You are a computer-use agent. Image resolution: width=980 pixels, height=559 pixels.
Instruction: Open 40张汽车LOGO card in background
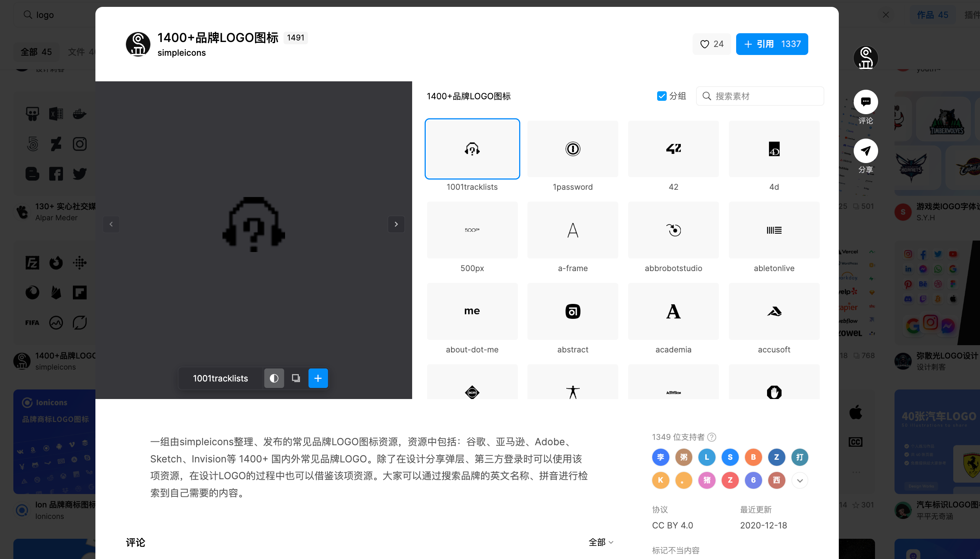coord(937,441)
